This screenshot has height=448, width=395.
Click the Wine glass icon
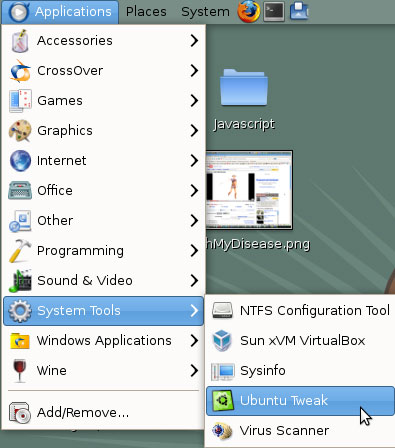(20, 370)
